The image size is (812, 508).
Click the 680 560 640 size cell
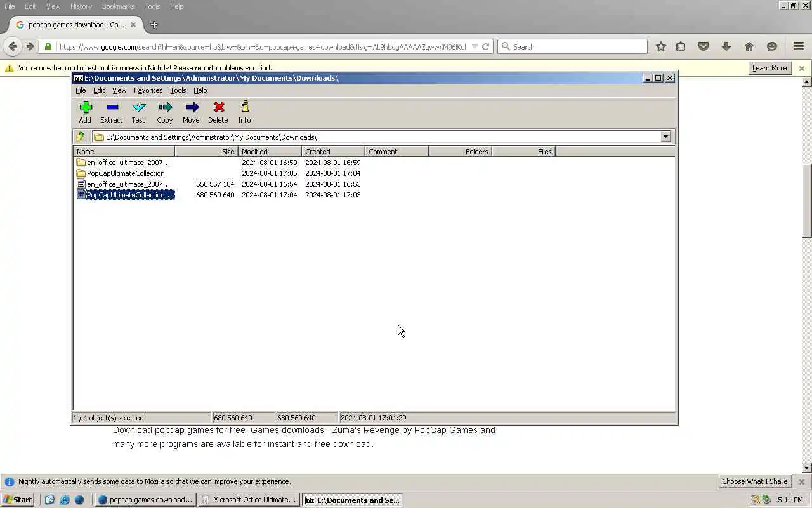215,195
